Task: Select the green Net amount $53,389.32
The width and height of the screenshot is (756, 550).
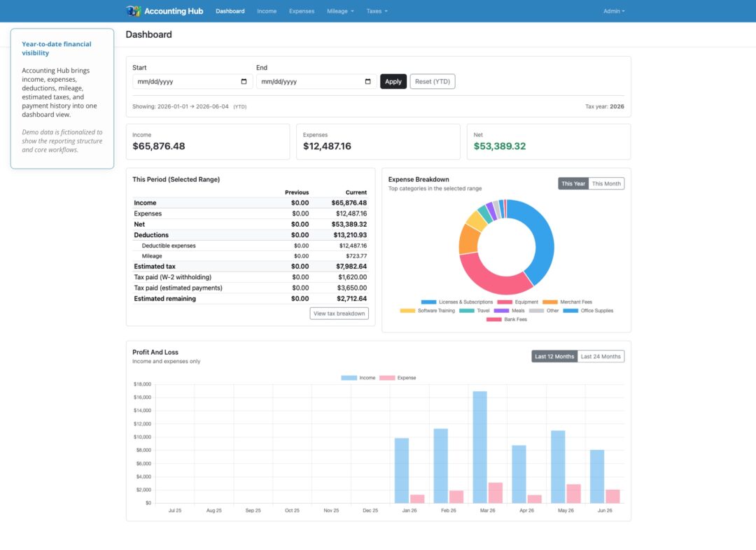Action: tap(500, 146)
